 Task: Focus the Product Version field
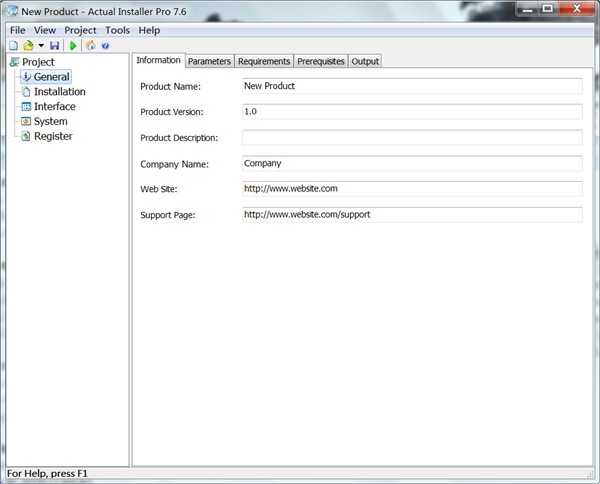pyautogui.click(x=412, y=112)
